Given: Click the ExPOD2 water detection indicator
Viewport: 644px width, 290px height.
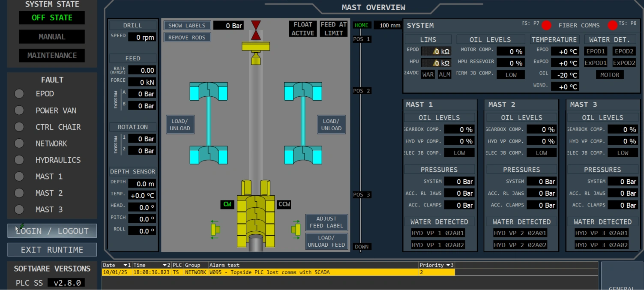Looking at the screenshot, I should point(624,63).
